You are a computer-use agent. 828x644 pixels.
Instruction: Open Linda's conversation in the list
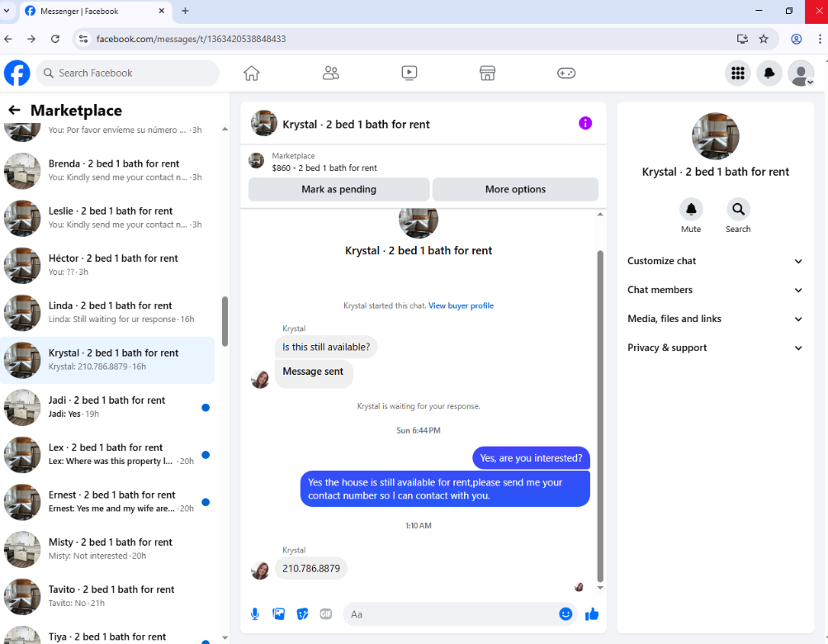pyautogui.click(x=107, y=312)
